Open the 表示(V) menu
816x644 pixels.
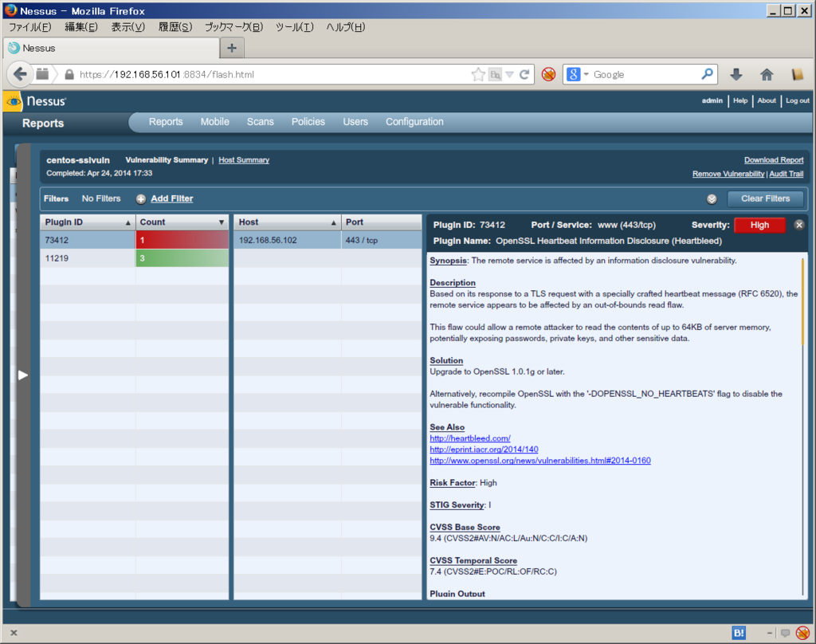(128, 27)
